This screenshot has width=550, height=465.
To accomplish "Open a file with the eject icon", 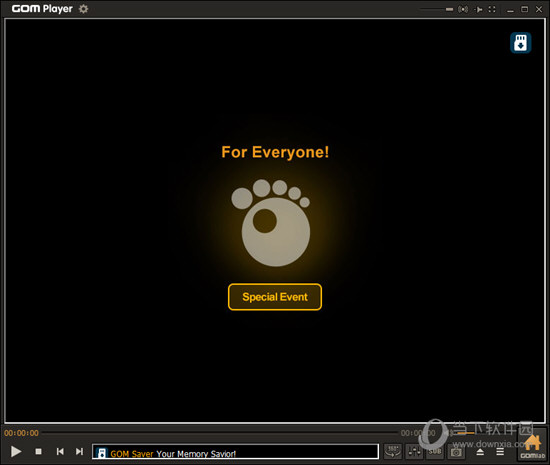I will (x=480, y=452).
